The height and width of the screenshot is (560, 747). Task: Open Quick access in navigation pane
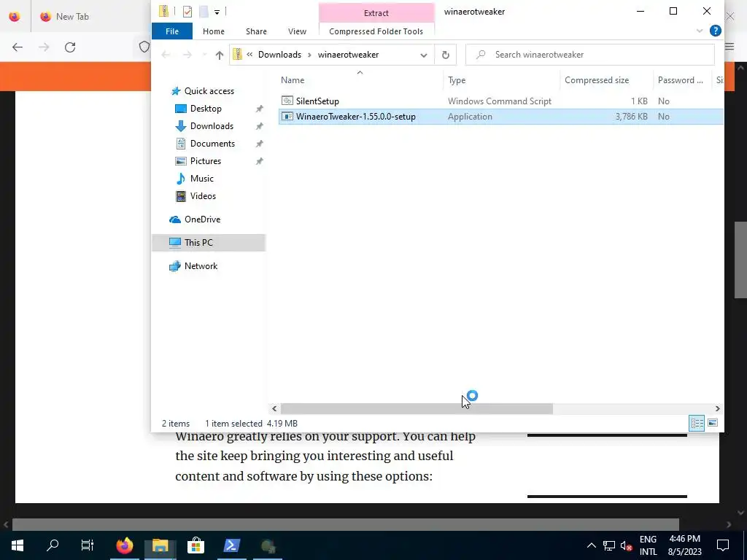coord(209,91)
